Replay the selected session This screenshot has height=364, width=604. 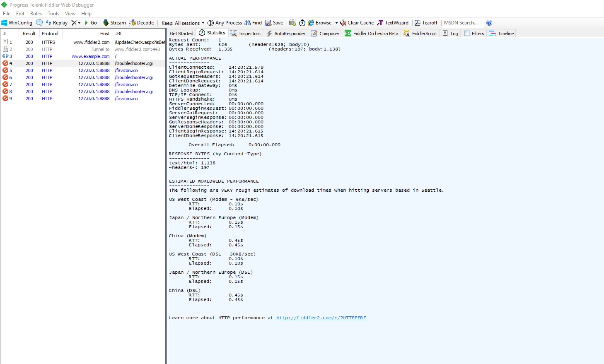[56, 23]
